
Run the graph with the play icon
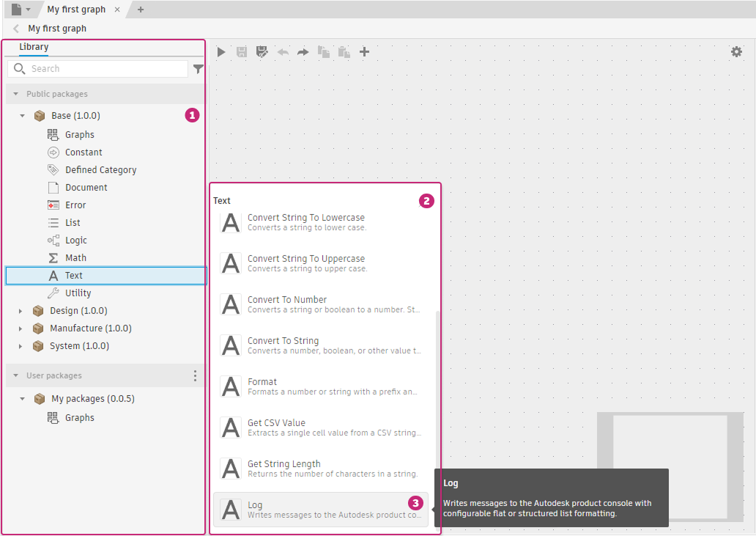pyautogui.click(x=220, y=52)
